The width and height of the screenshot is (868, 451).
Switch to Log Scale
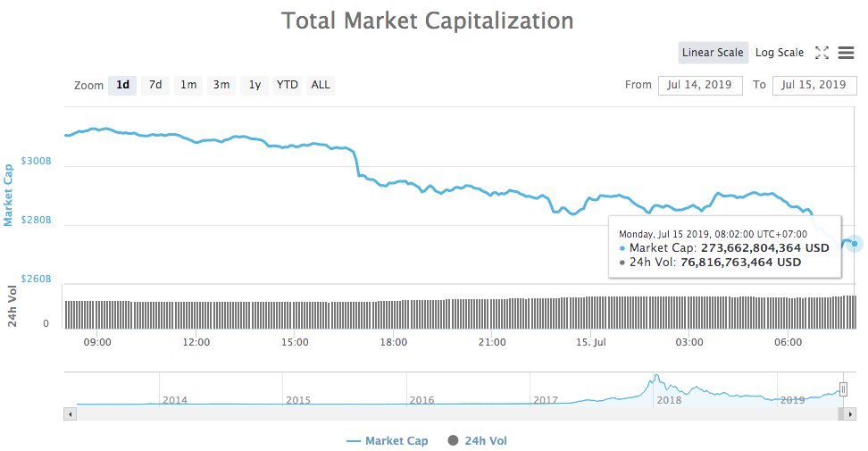(x=780, y=53)
